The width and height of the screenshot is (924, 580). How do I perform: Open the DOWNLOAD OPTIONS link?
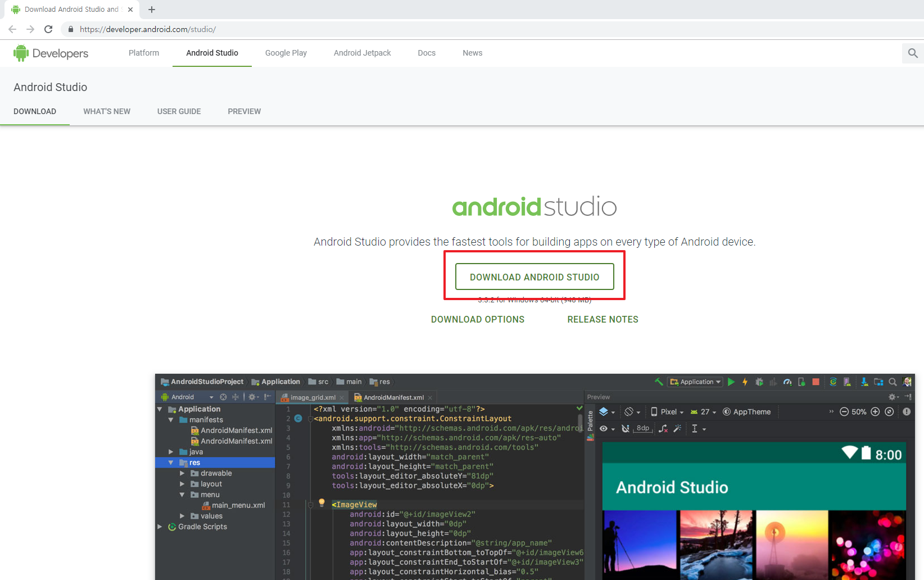click(x=478, y=319)
